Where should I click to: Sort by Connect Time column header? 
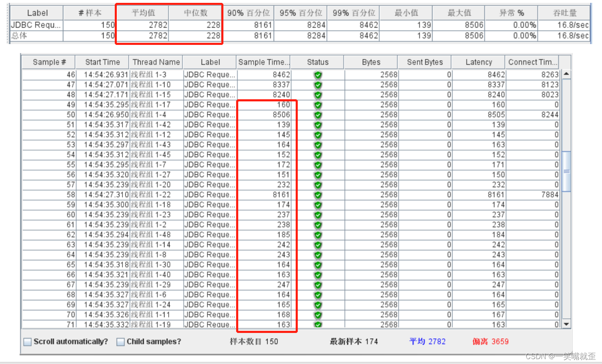pos(533,62)
